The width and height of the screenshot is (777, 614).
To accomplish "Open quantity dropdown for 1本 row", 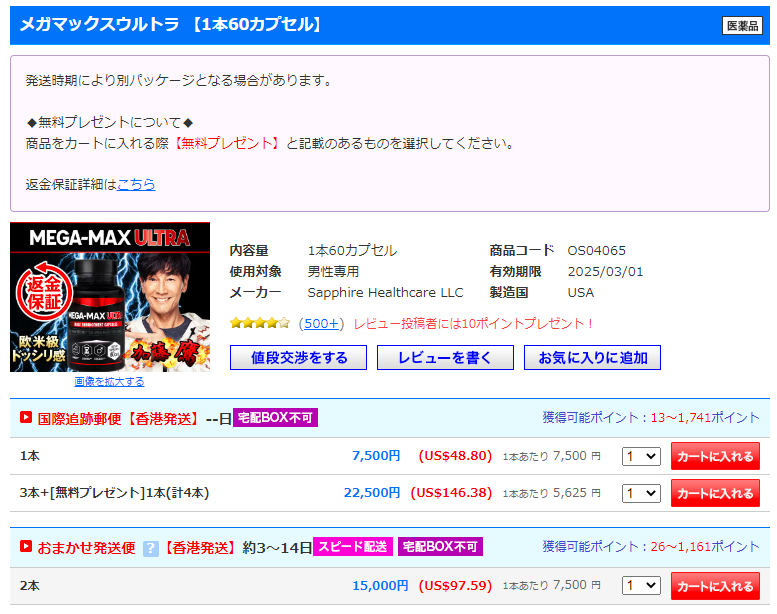I will pos(641,456).
